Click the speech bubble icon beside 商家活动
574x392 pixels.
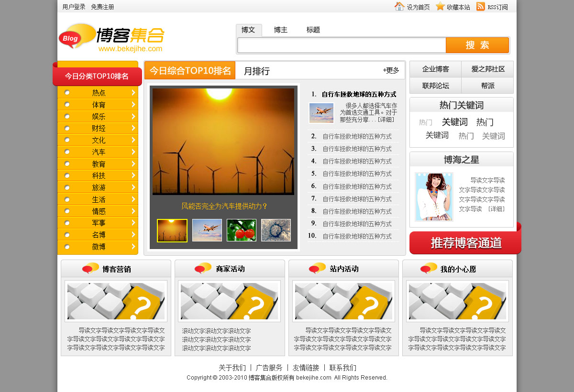coord(203,268)
